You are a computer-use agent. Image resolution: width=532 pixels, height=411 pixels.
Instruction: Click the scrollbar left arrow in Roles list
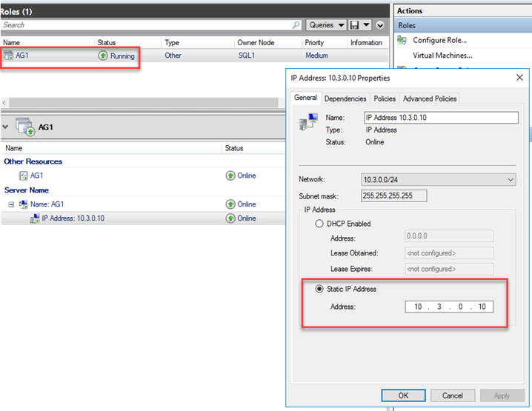pyautogui.click(x=4, y=102)
